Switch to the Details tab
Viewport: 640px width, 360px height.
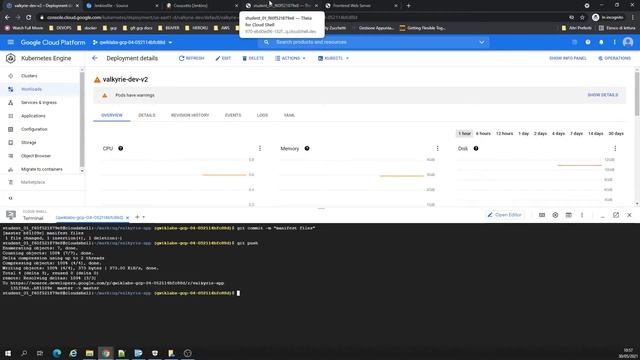(x=147, y=116)
